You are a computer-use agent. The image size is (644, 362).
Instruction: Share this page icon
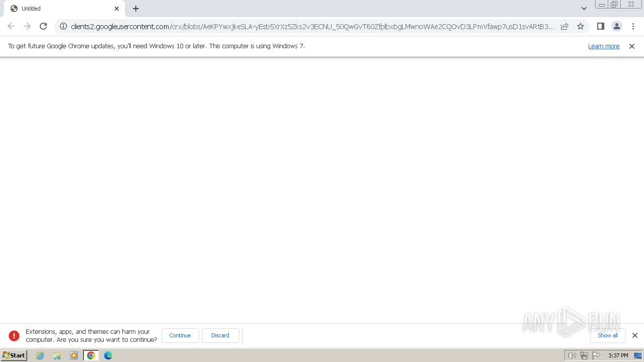click(565, 26)
